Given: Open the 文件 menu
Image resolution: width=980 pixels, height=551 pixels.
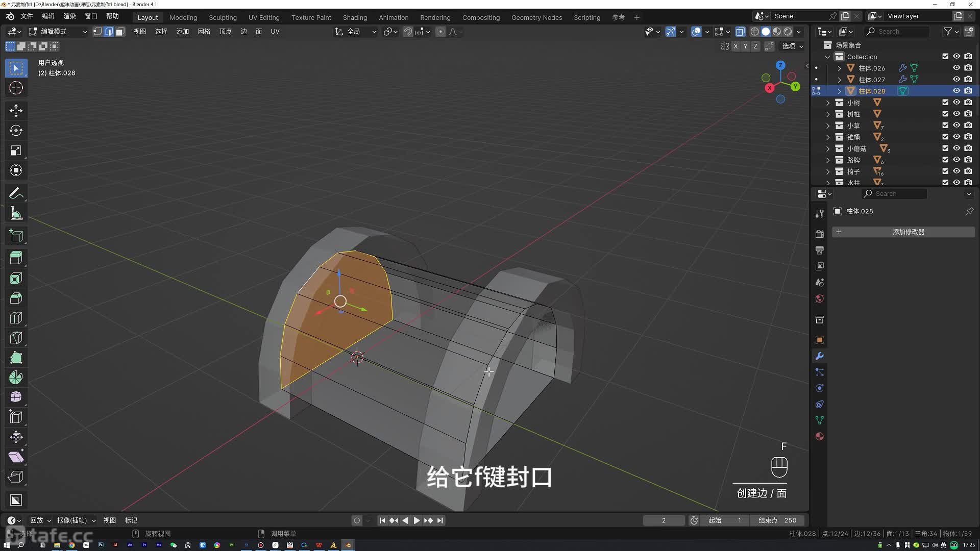Looking at the screenshot, I should coord(27,16).
